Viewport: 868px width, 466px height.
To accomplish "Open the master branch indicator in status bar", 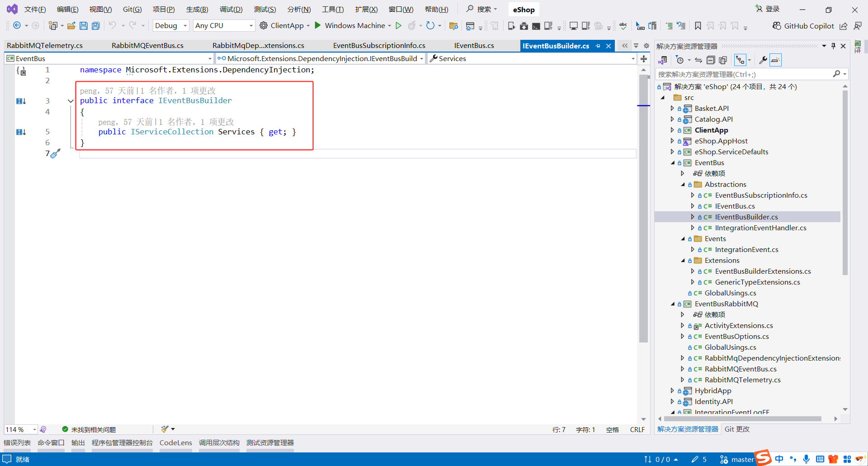I will click(x=737, y=459).
